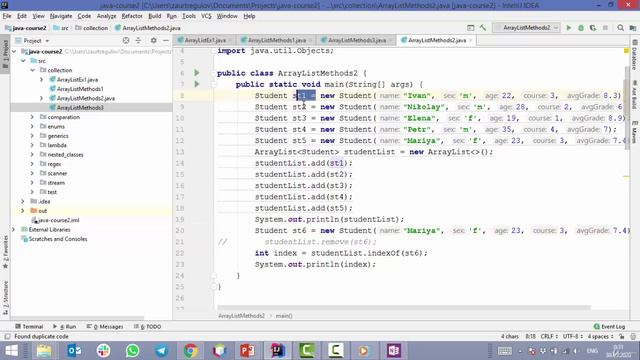Click gutter run arrow next to main method
This screenshot has height=360, width=640.
coord(197,84)
